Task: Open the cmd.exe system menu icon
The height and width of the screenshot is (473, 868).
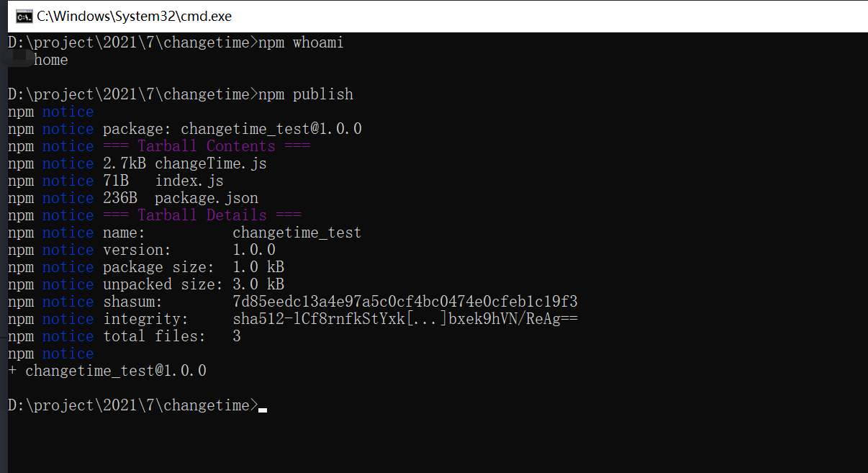Action: tap(24, 16)
